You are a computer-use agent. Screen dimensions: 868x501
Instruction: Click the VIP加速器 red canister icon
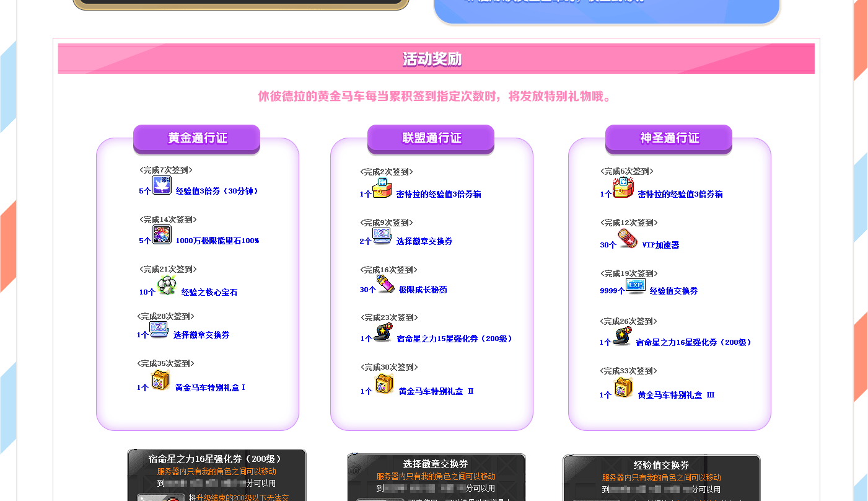coord(628,239)
